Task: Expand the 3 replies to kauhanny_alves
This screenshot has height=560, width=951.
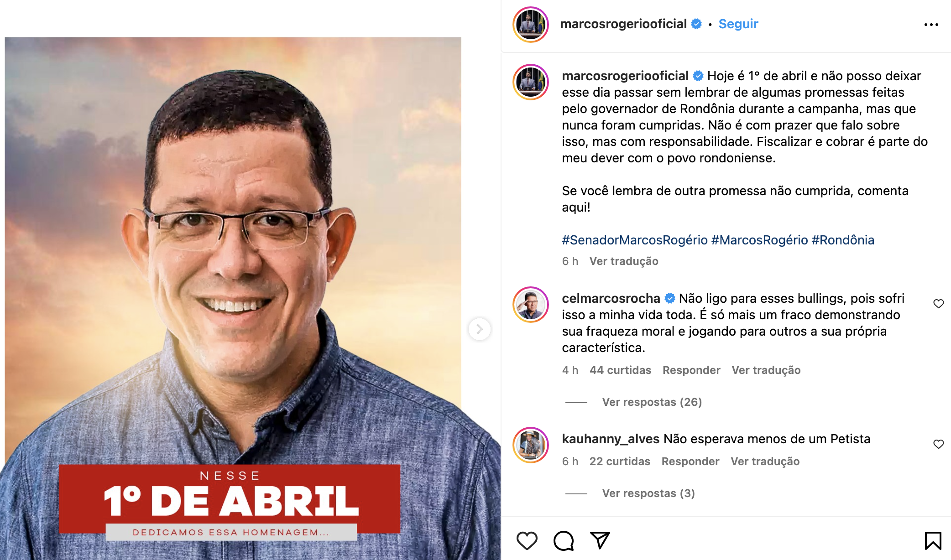Action: tap(648, 493)
